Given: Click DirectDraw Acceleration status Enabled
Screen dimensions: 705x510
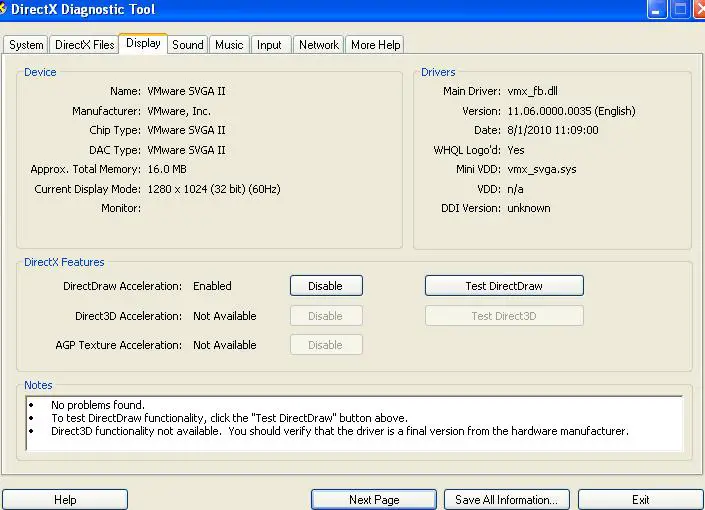Looking at the screenshot, I should (x=212, y=286).
